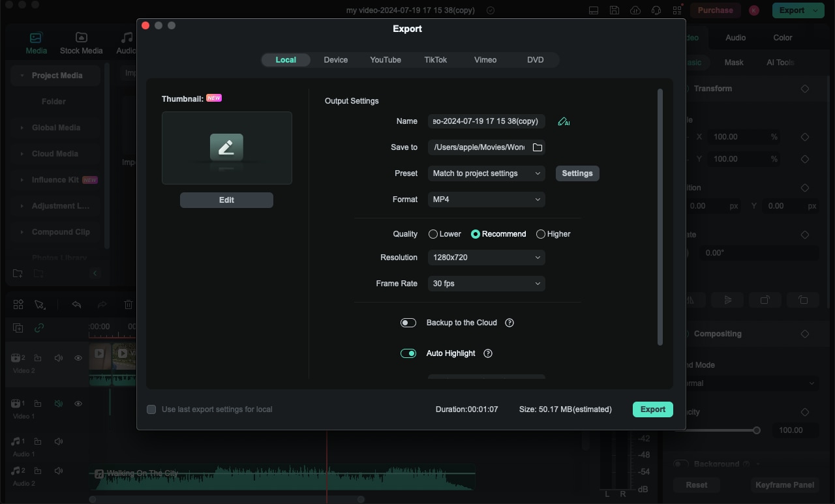Click the rotate counterclockwise icon in the Video panel
This screenshot has width=835, height=504.
tap(803, 300)
